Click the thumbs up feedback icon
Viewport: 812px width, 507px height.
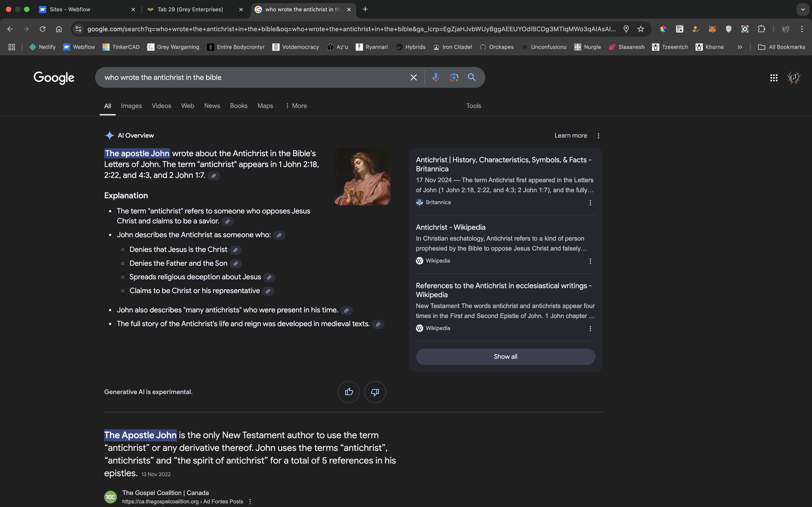click(349, 392)
